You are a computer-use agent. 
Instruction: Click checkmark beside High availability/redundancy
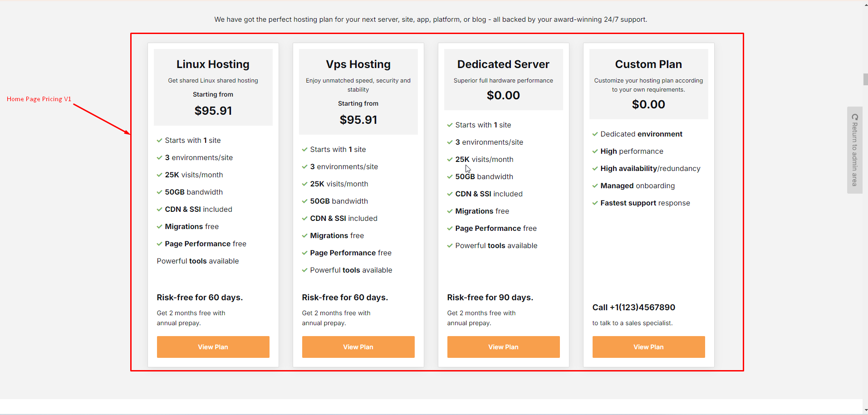pos(595,169)
